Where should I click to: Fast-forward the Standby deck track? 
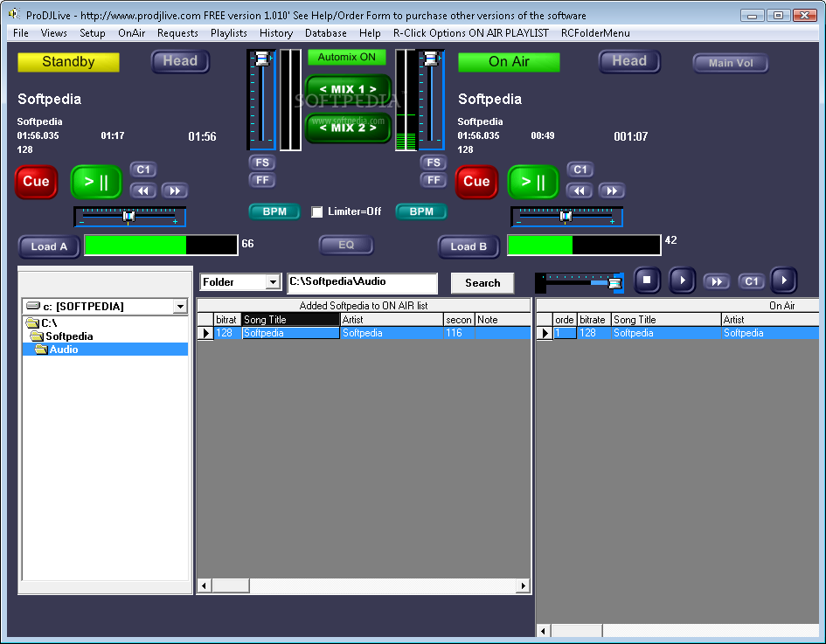click(175, 190)
